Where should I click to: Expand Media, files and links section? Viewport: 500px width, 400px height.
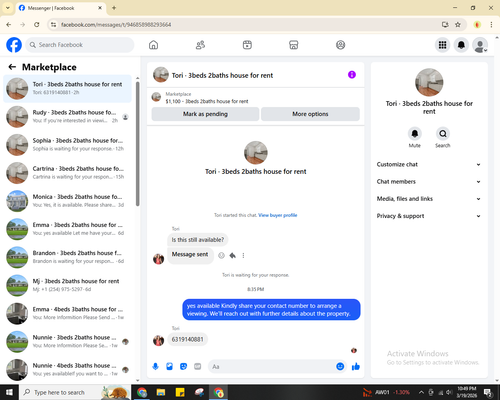429,199
